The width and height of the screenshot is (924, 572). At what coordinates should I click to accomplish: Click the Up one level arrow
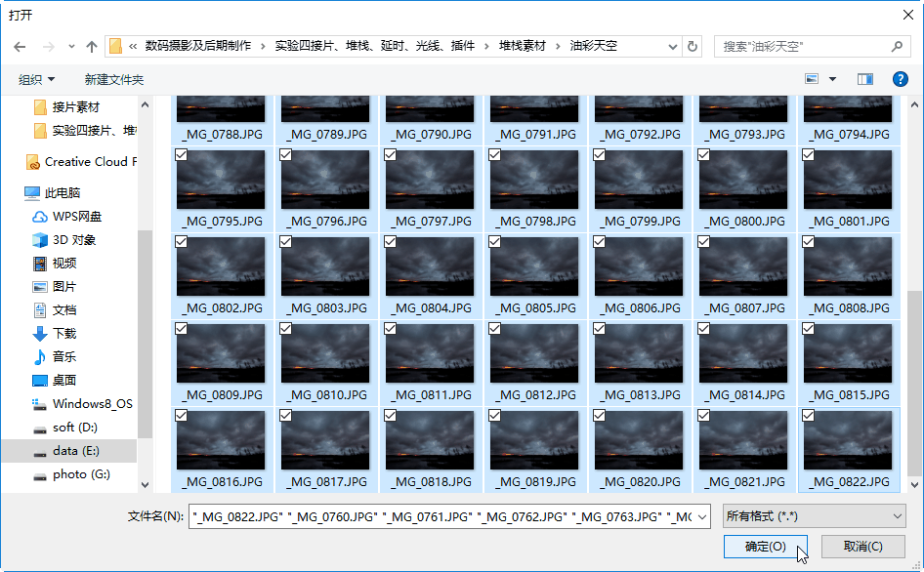coord(92,47)
